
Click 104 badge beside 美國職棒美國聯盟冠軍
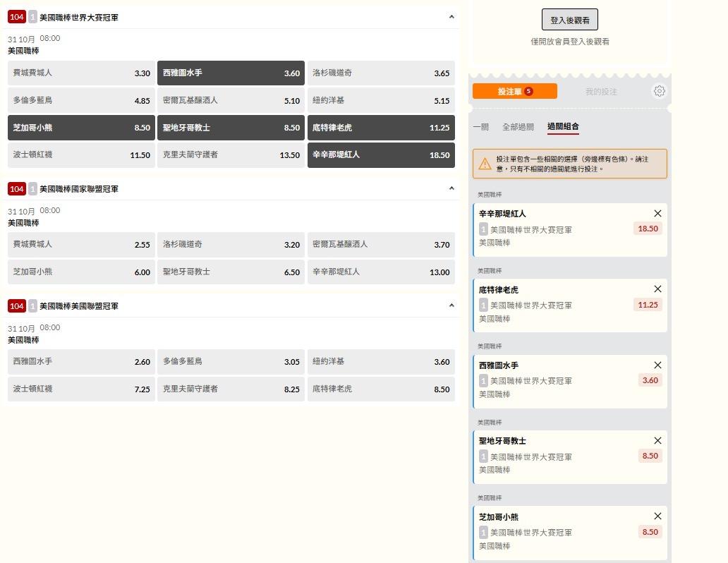click(17, 305)
